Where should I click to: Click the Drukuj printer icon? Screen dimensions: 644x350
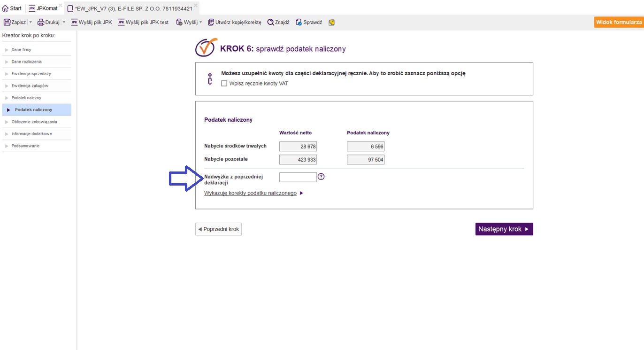tap(41, 23)
